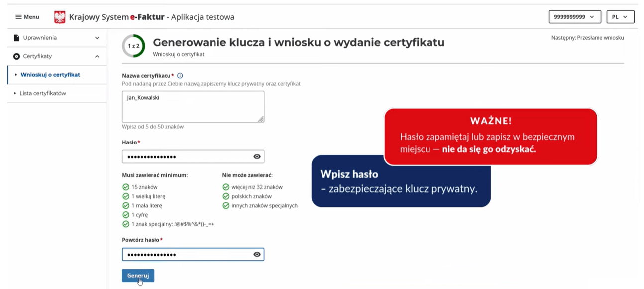
Task: Open the hamburger Menu
Action: pos(27,16)
